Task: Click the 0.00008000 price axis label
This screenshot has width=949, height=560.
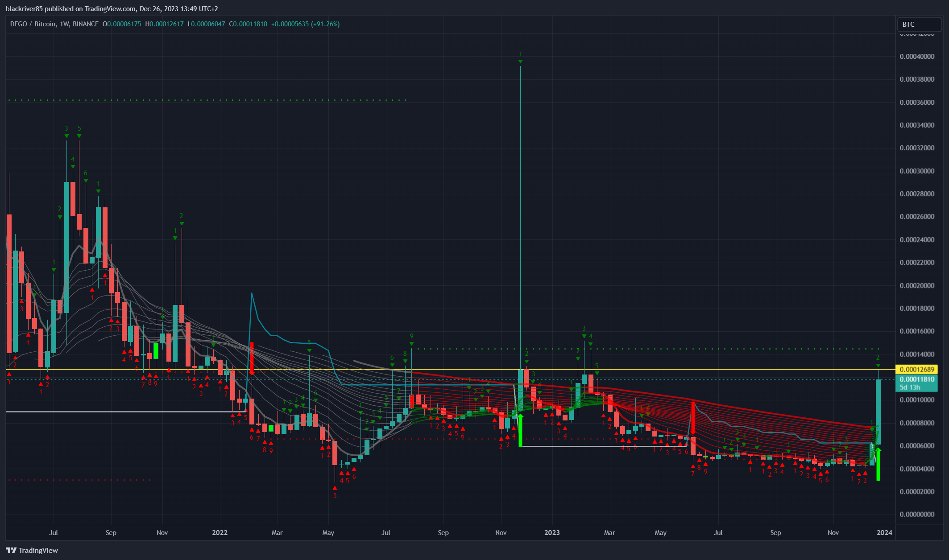Action: (917, 423)
